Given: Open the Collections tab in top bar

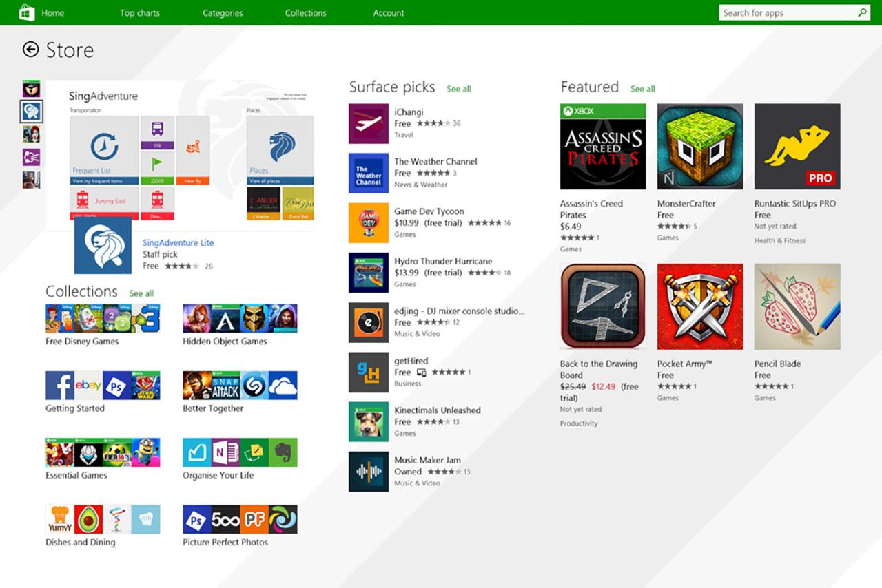Looking at the screenshot, I should coord(305,12).
